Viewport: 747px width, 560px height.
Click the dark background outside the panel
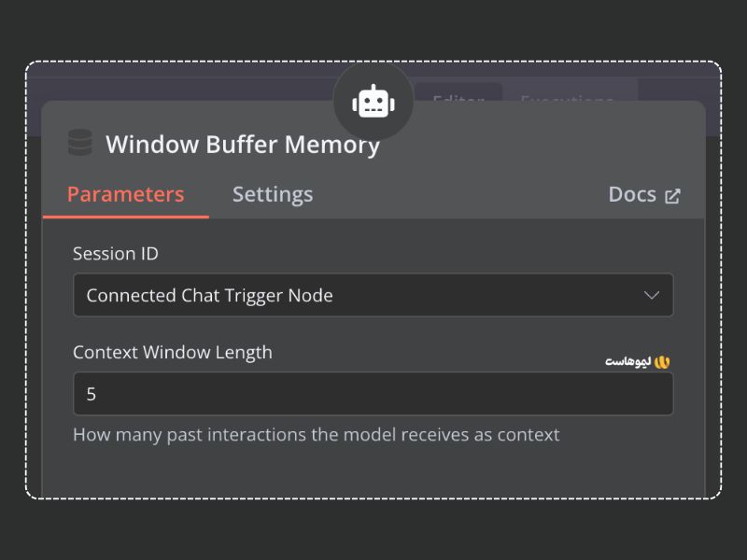(x=373, y=532)
